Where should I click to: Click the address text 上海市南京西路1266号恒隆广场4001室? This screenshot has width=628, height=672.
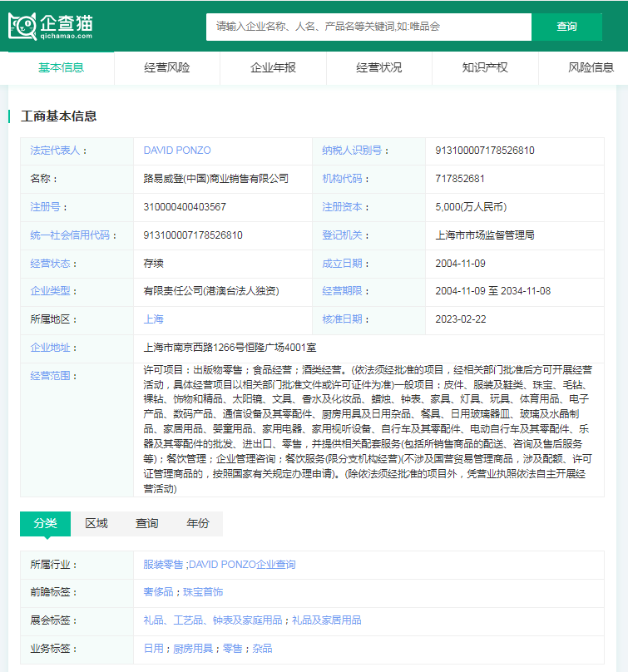pyautogui.click(x=230, y=348)
